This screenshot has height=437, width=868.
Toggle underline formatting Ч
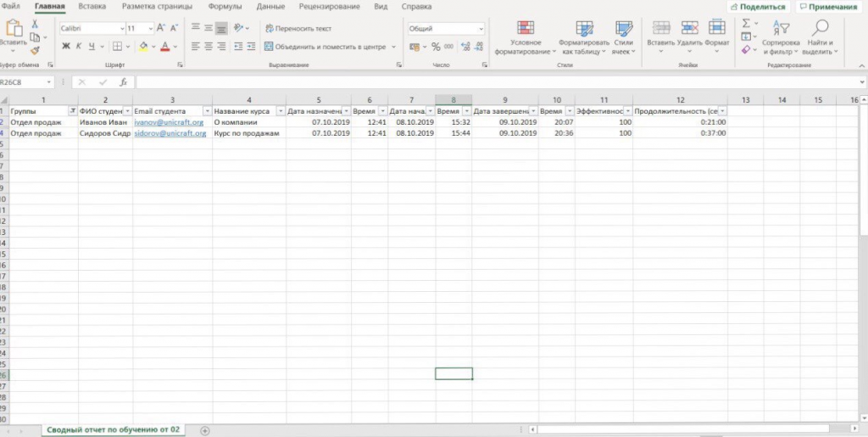(92, 47)
